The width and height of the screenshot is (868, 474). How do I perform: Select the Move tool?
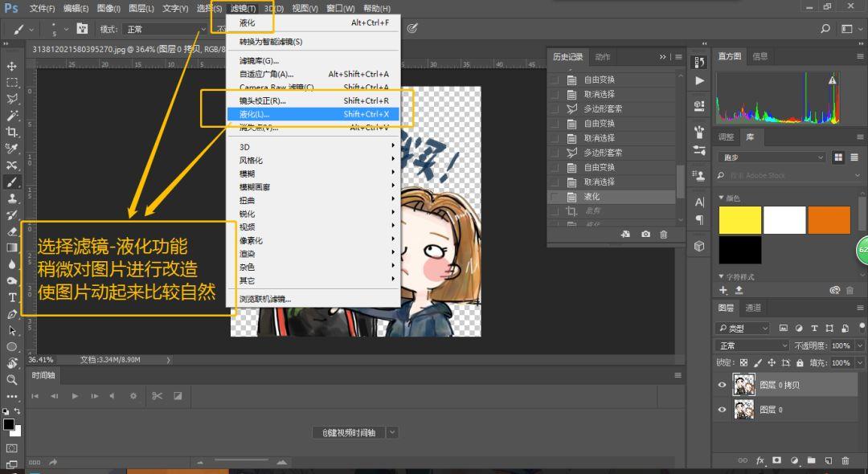click(11, 67)
